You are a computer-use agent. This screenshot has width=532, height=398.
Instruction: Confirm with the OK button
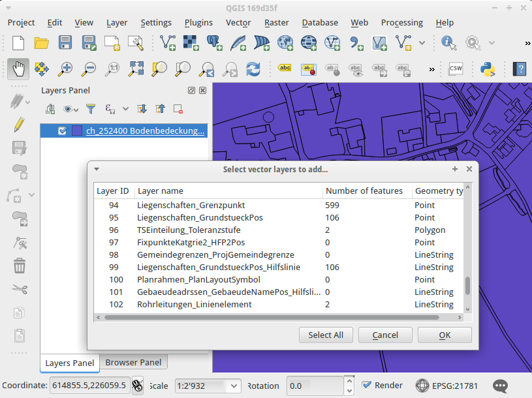(445, 335)
